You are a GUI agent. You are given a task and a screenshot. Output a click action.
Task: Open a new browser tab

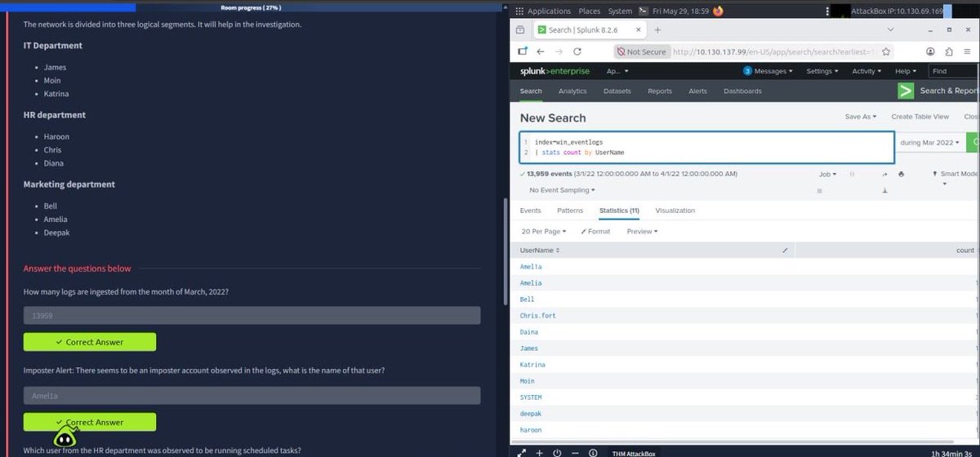657,30
